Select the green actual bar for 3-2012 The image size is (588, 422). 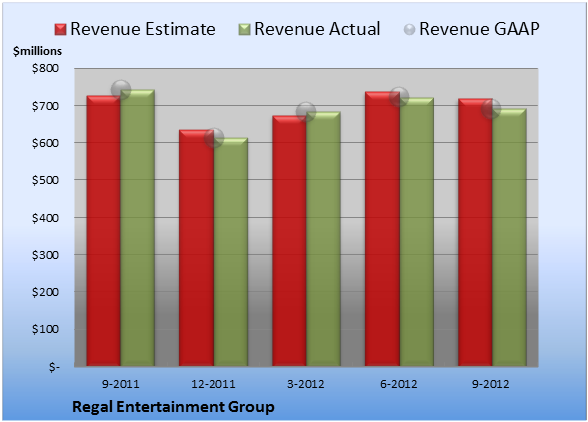point(323,239)
